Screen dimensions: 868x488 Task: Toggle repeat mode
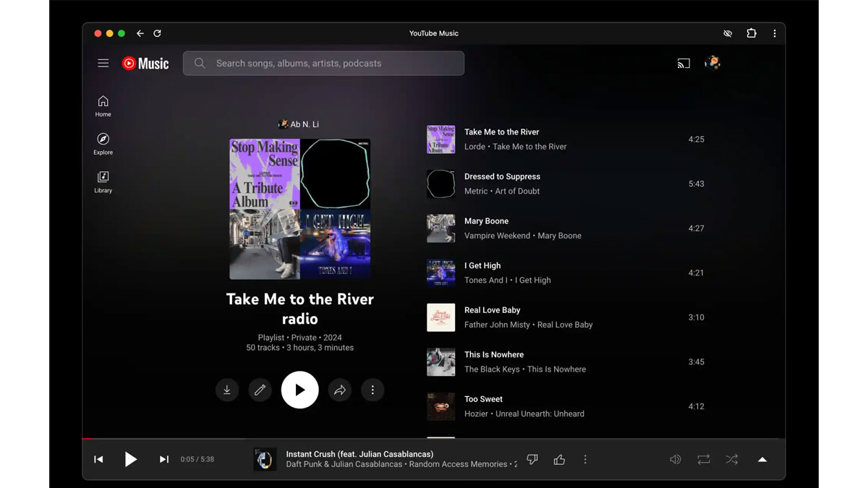tap(704, 460)
